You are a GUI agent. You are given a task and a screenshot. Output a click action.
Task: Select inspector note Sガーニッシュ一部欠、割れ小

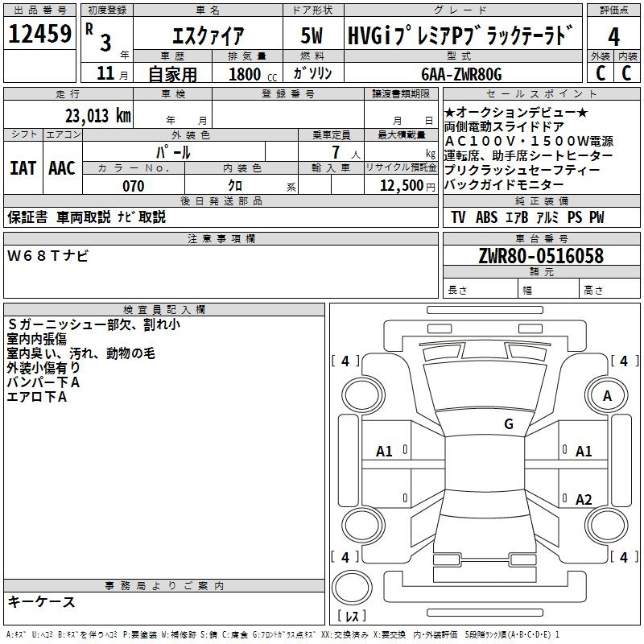pos(93,324)
